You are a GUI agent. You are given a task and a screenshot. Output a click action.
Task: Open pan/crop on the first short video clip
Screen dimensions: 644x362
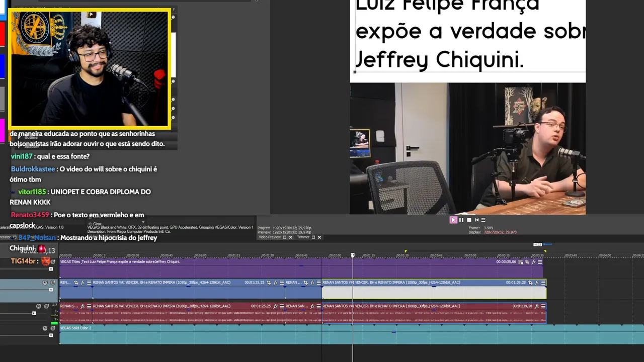tap(76, 283)
